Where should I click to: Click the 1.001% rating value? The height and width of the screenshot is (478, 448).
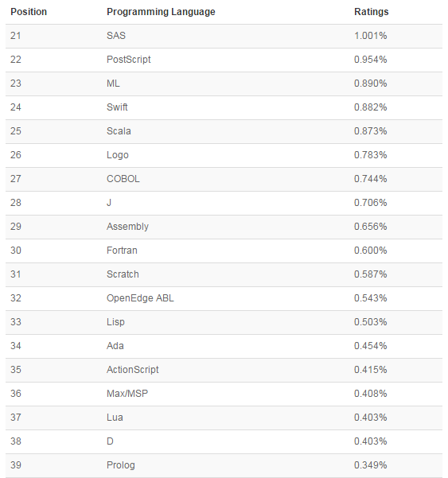370,36
